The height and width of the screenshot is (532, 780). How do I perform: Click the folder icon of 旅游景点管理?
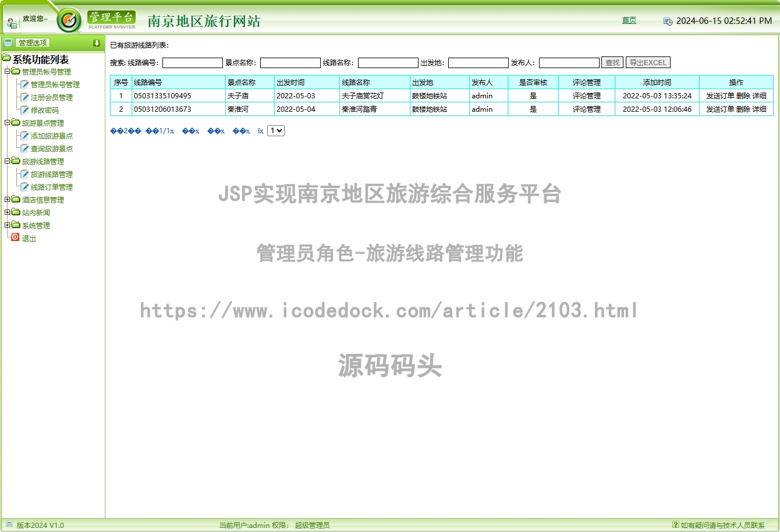pos(16,123)
